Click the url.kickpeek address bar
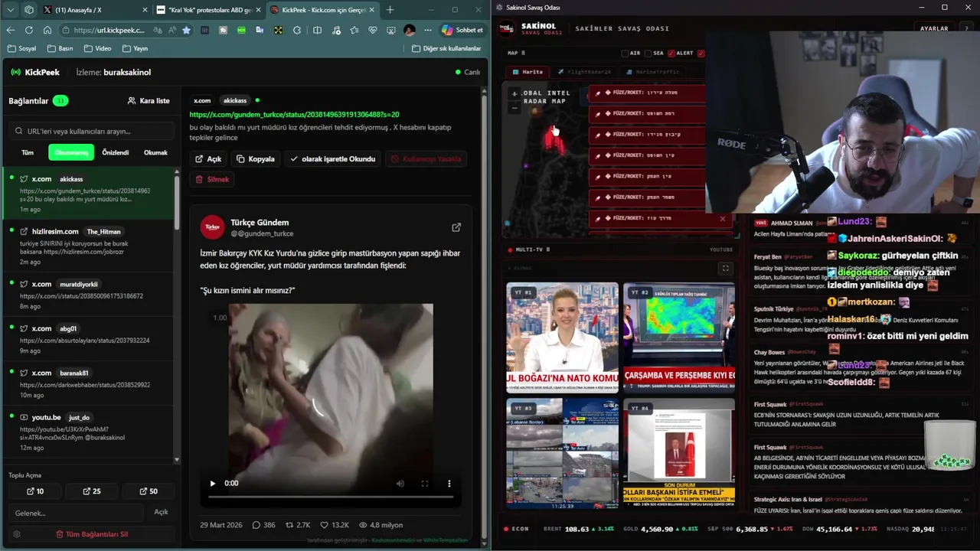Image resolution: width=980 pixels, height=551 pixels. [109, 30]
